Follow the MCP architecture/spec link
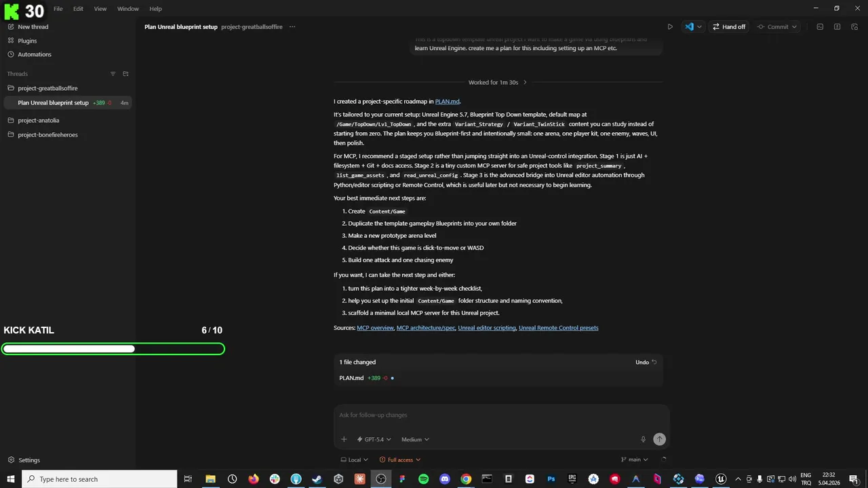Screen dimensions: 868x488 (426, 328)
